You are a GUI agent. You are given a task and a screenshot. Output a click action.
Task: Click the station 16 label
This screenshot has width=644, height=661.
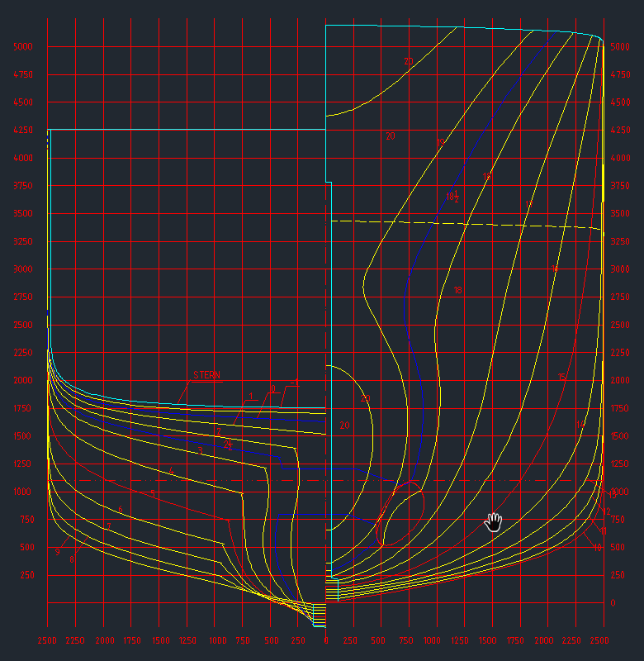[554, 269]
